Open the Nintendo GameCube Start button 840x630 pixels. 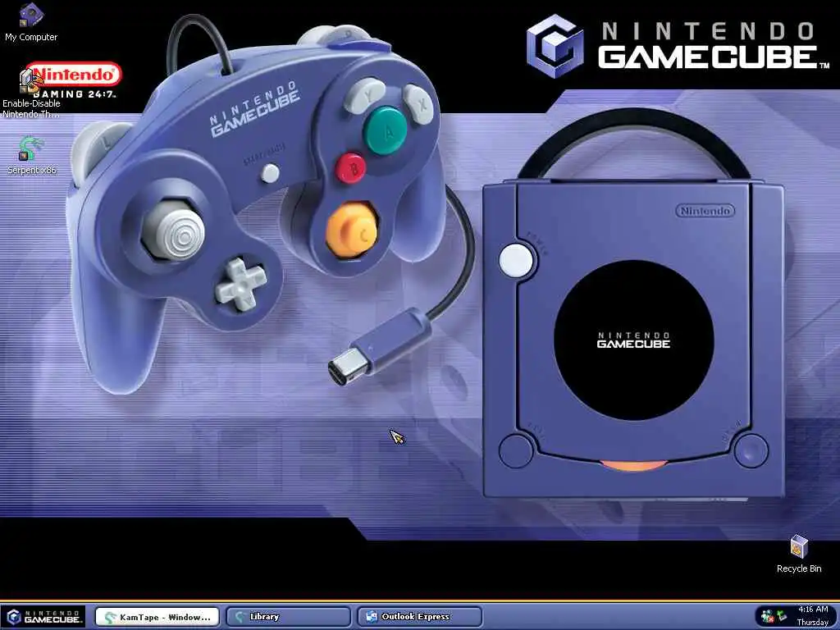[43, 617]
